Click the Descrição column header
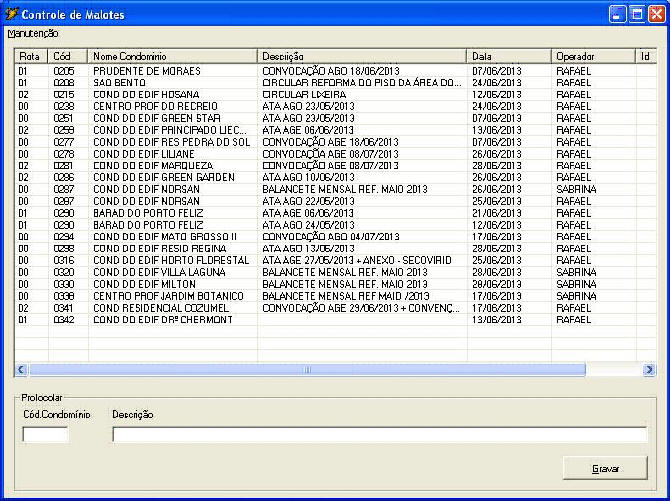Viewport: 670px width, 501px height. coord(362,57)
